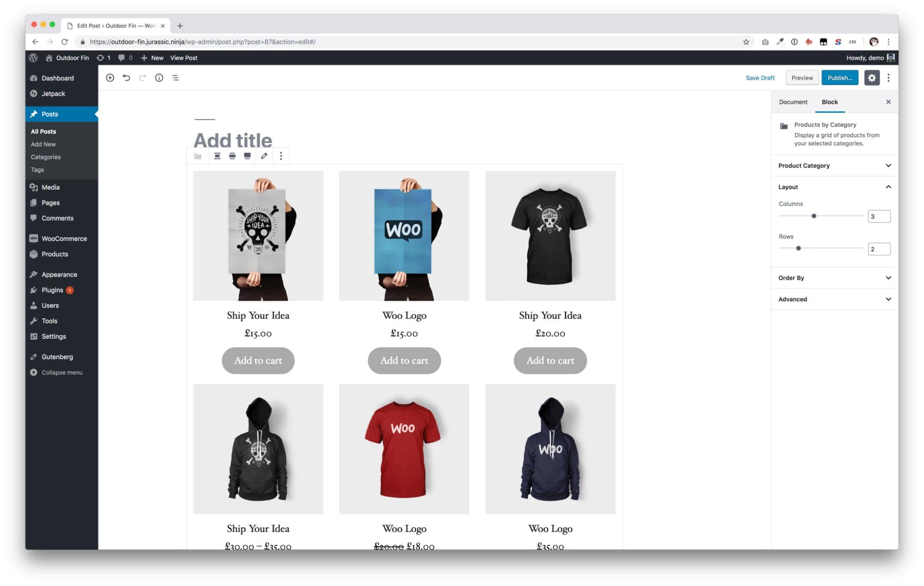The width and height of the screenshot is (924, 586).
Task: Switch to the Block tab
Action: pyautogui.click(x=830, y=102)
